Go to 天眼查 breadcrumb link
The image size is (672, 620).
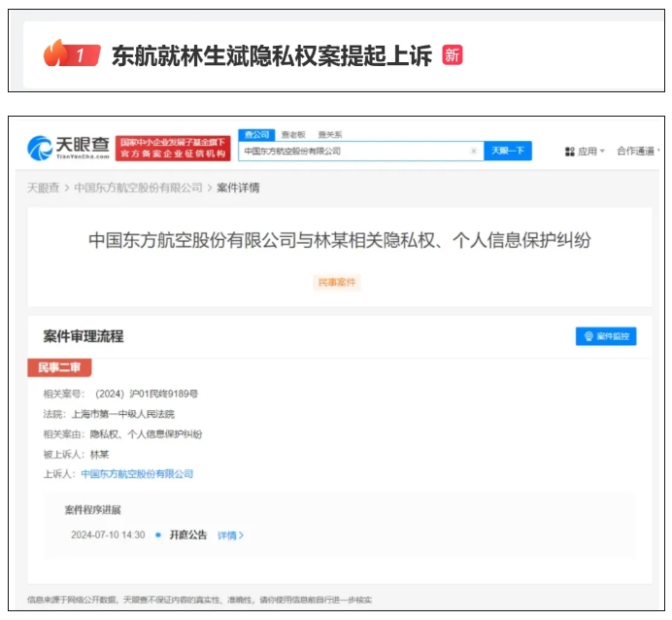(43, 188)
